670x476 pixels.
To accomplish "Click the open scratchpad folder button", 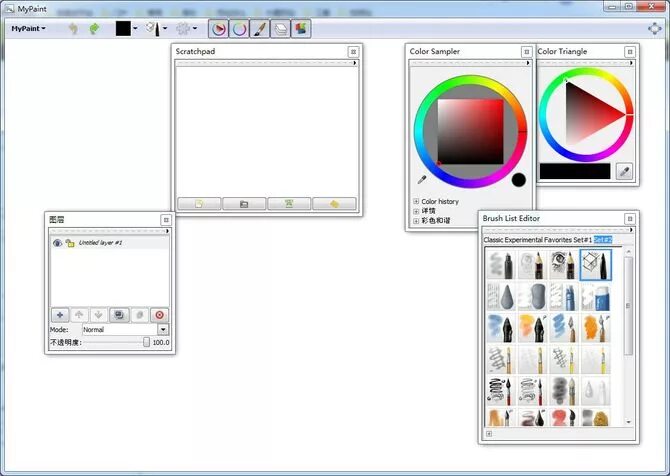I will (x=244, y=204).
